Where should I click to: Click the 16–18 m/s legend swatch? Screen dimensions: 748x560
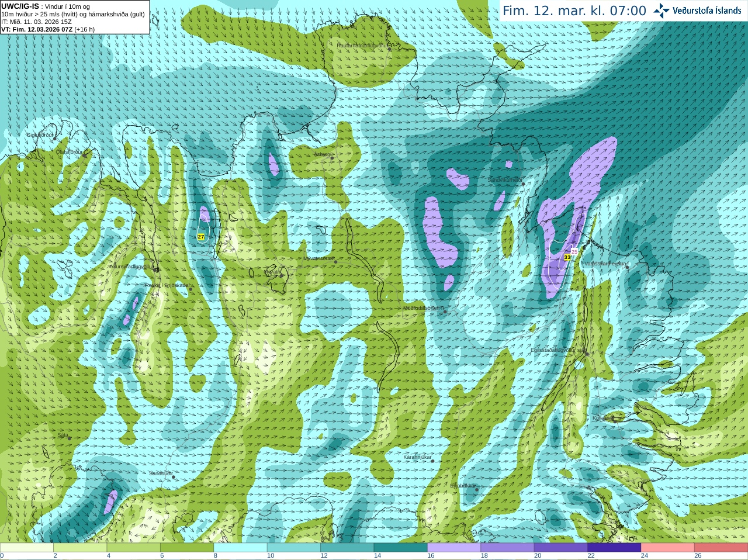(x=454, y=548)
